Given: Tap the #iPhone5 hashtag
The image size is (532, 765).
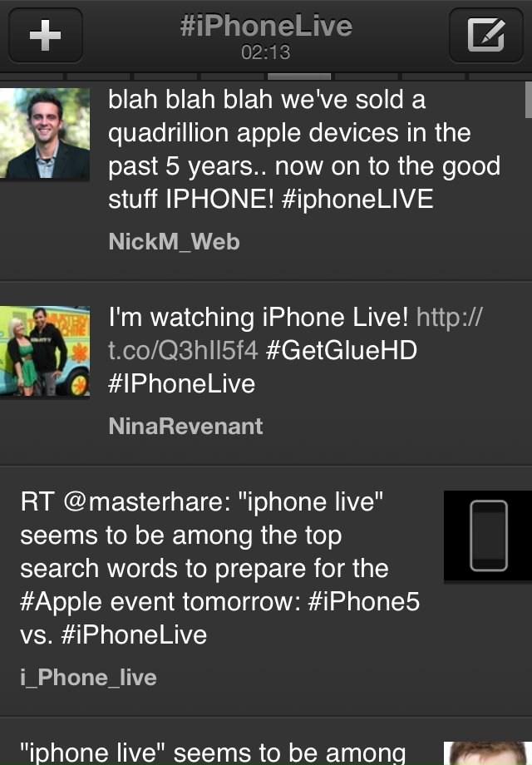Looking at the screenshot, I should tap(364, 601).
